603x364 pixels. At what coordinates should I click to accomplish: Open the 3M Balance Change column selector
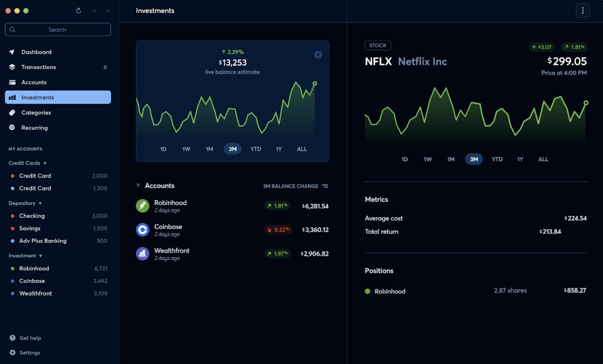coord(295,186)
